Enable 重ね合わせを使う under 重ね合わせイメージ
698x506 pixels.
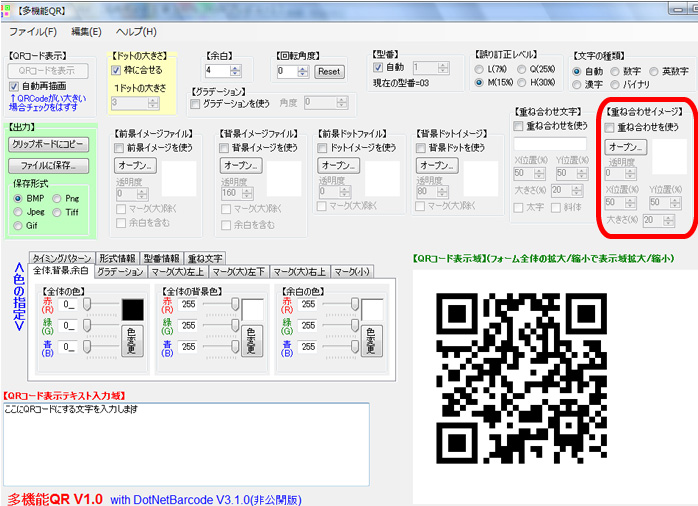[609, 128]
